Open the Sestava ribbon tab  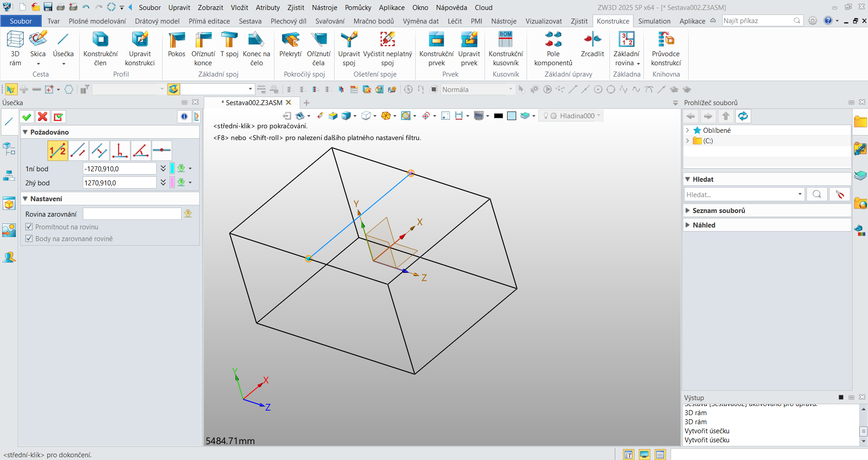(250, 21)
